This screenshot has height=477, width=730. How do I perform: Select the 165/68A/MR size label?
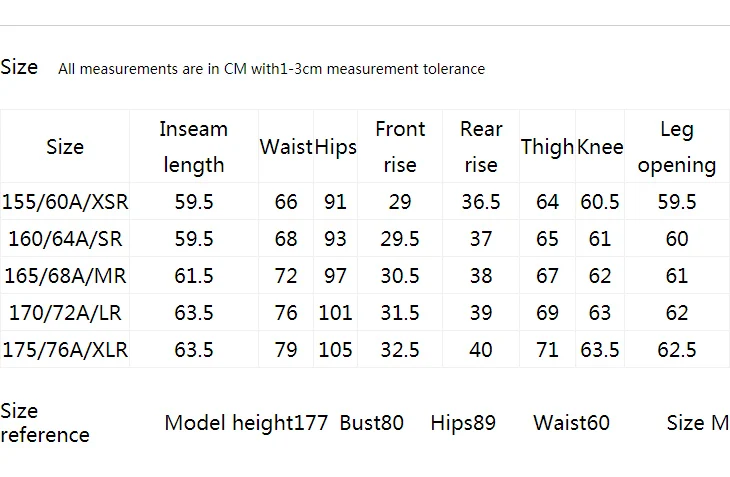coord(65,275)
